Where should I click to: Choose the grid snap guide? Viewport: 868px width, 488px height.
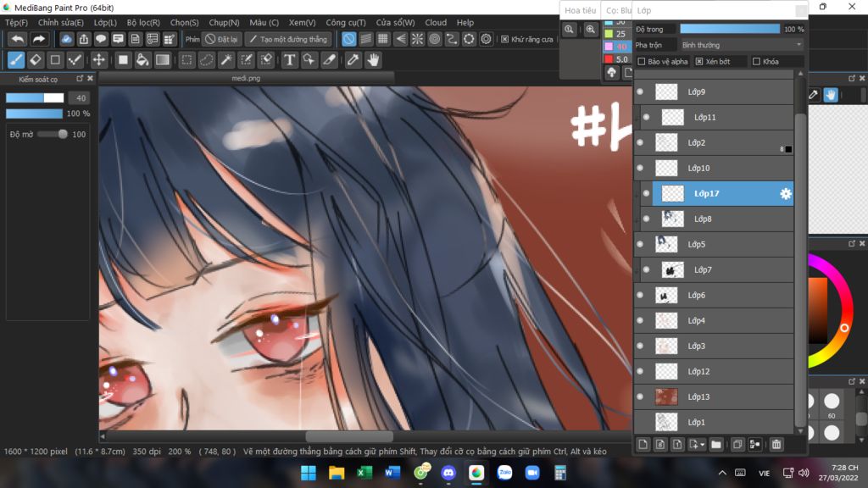coord(382,39)
